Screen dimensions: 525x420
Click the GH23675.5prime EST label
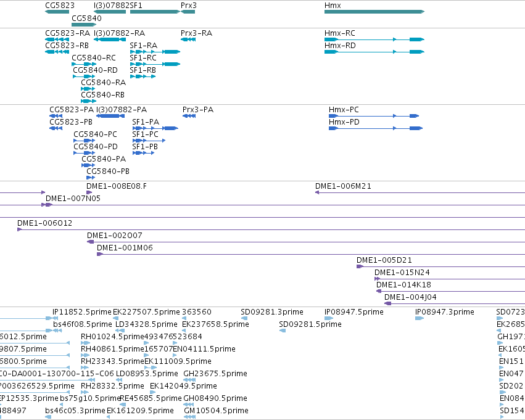(215, 374)
